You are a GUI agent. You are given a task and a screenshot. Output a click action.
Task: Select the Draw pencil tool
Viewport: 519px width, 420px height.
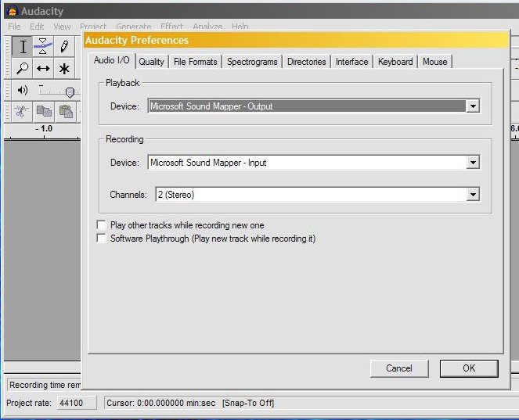tap(64, 47)
